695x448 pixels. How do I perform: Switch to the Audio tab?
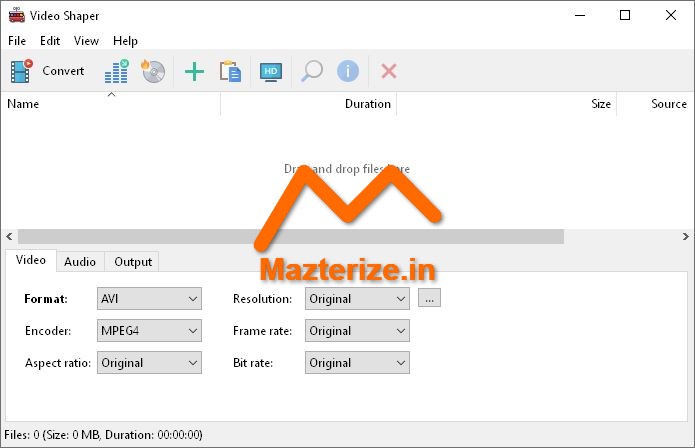pos(80,262)
